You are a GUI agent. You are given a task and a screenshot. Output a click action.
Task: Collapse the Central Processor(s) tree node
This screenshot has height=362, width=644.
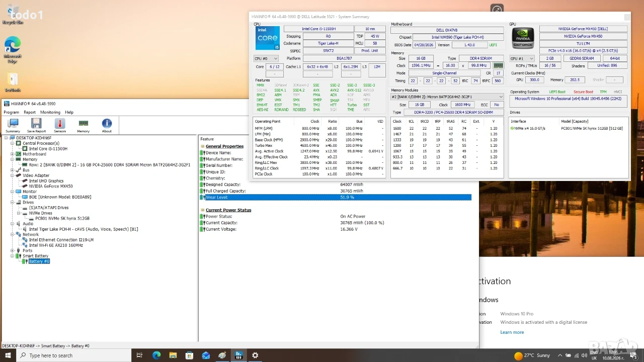coord(13,143)
